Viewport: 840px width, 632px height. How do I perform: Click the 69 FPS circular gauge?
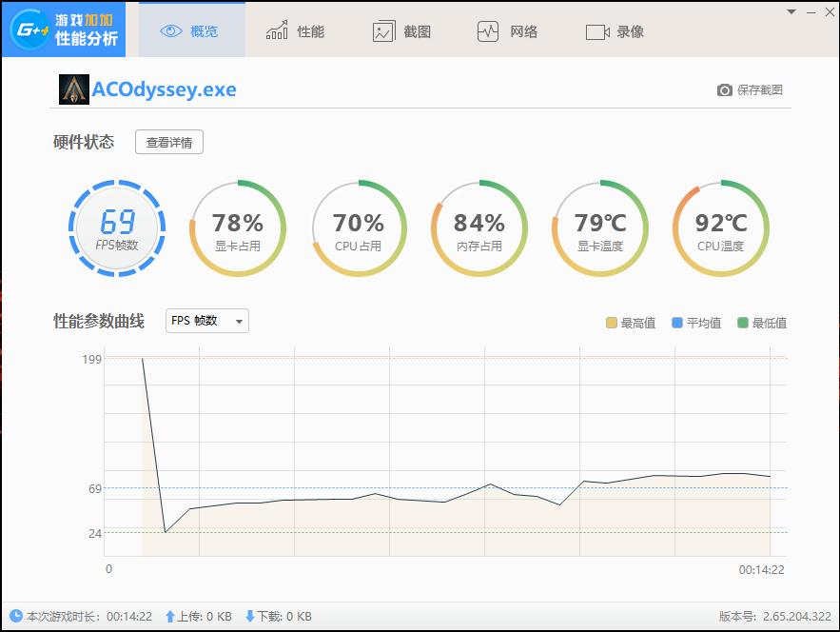click(116, 228)
